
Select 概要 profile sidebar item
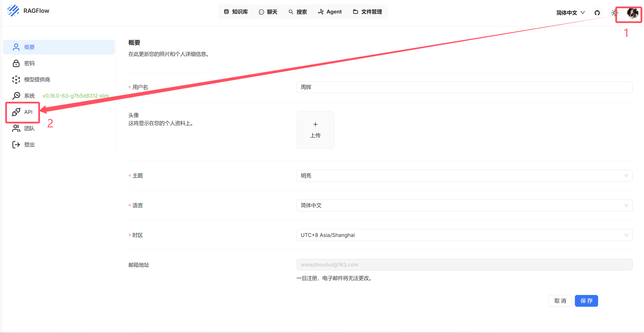click(x=29, y=47)
